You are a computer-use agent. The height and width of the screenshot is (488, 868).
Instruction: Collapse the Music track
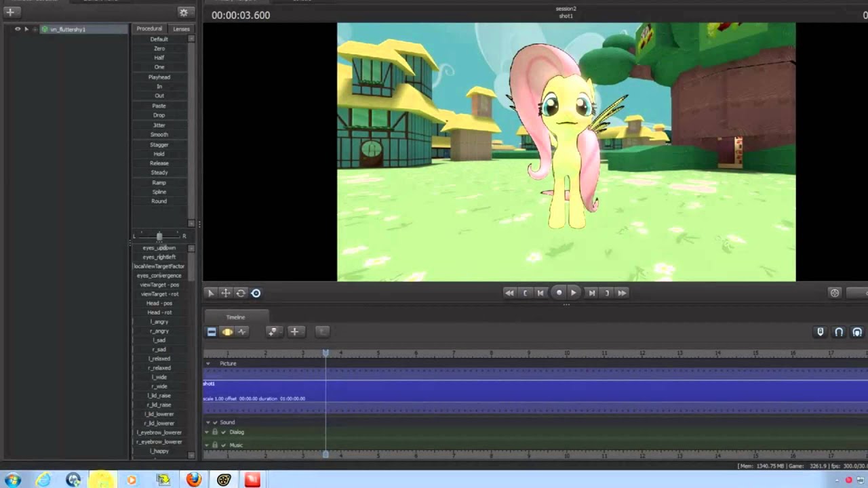click(207, 445)
